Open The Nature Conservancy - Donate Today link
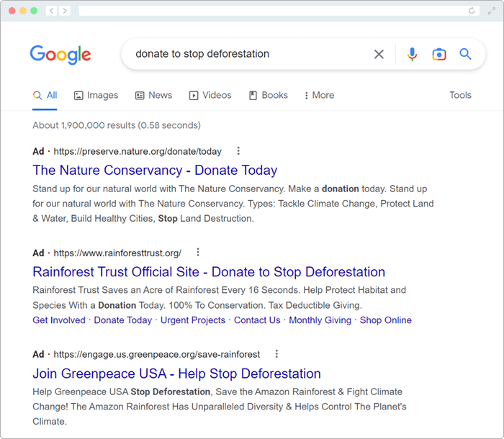 tap(155, 171)
